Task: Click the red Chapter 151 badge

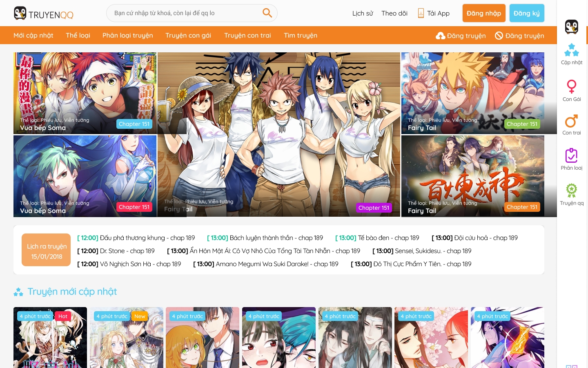Action: [x=134, y=207]
